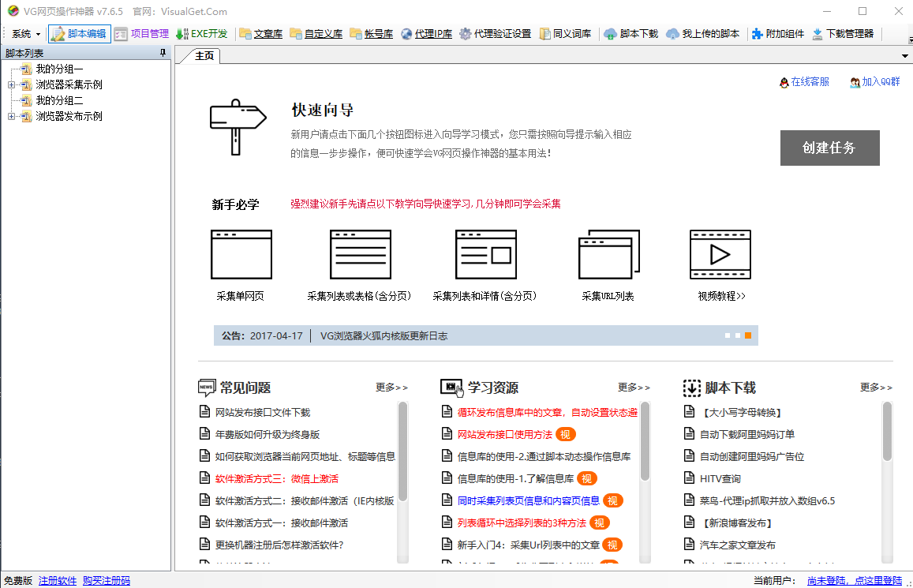Image resolution: width=913 pixels, height=588 pixels.
Task: Open the 附加组件 plugin item
Action: click(777, 34)
